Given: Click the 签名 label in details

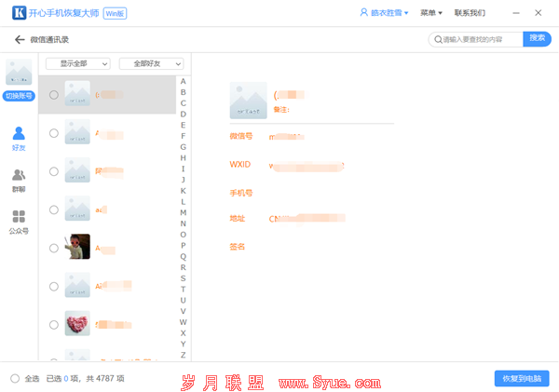Looking at the screenshot, I should point(237,247).
